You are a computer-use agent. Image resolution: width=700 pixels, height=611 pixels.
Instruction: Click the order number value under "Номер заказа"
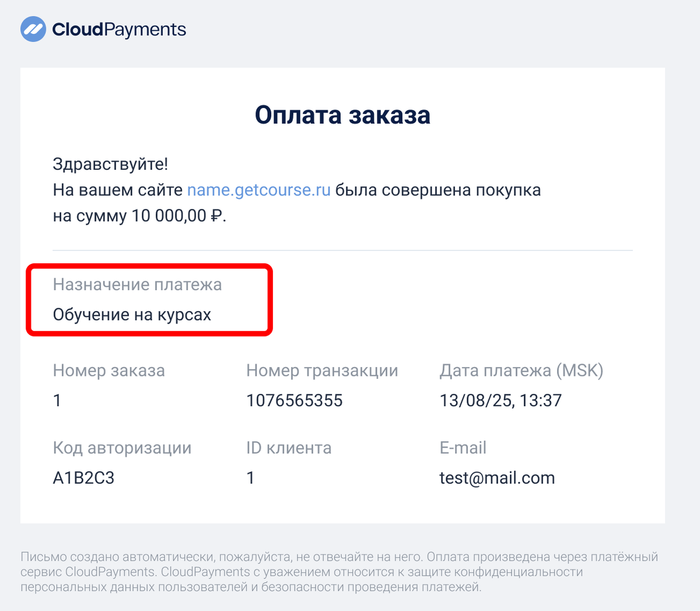coord(57,401)
